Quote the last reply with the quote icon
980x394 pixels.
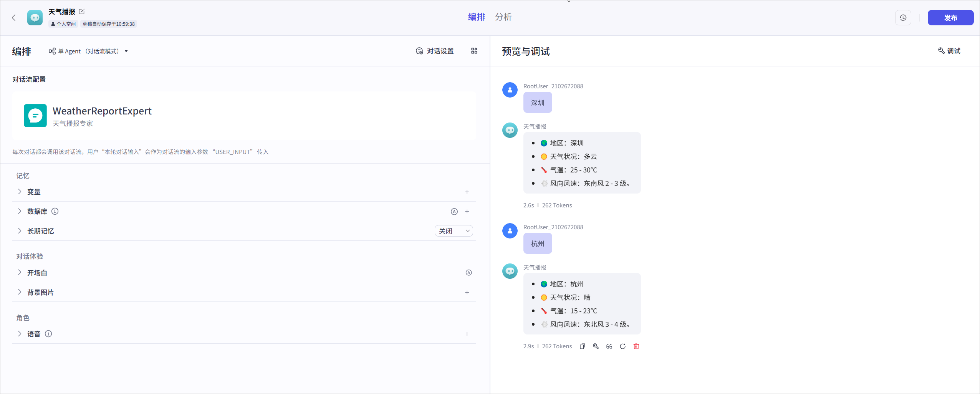click(609, 346)
